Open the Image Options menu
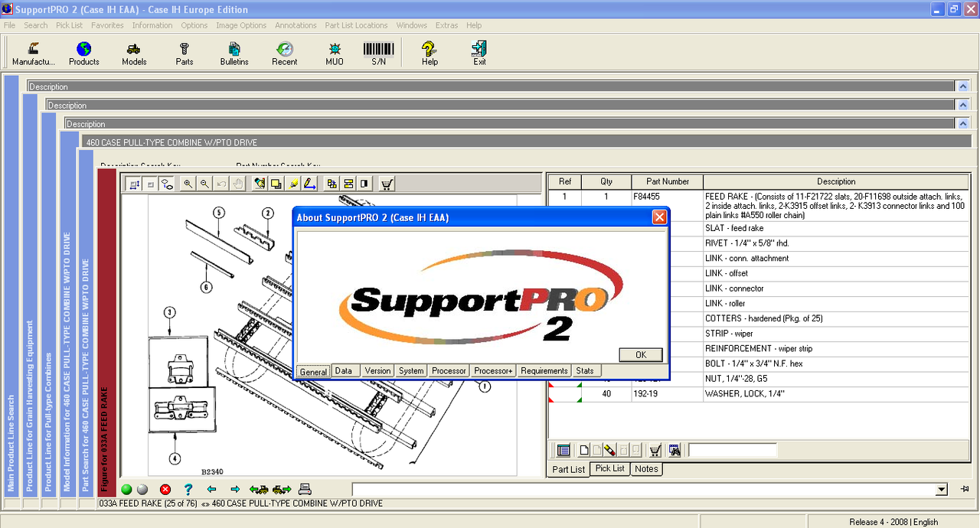This screenshot has height=528, width=980. click(x=241, y=25)
